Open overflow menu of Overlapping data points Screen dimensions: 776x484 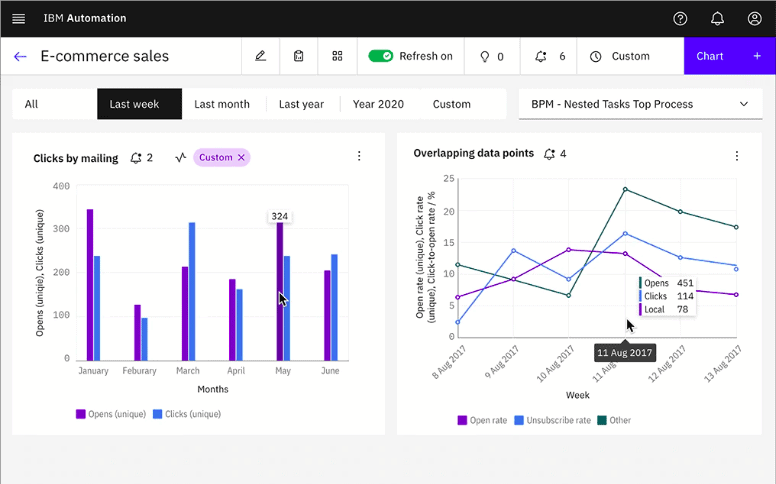tap(736, 156)
